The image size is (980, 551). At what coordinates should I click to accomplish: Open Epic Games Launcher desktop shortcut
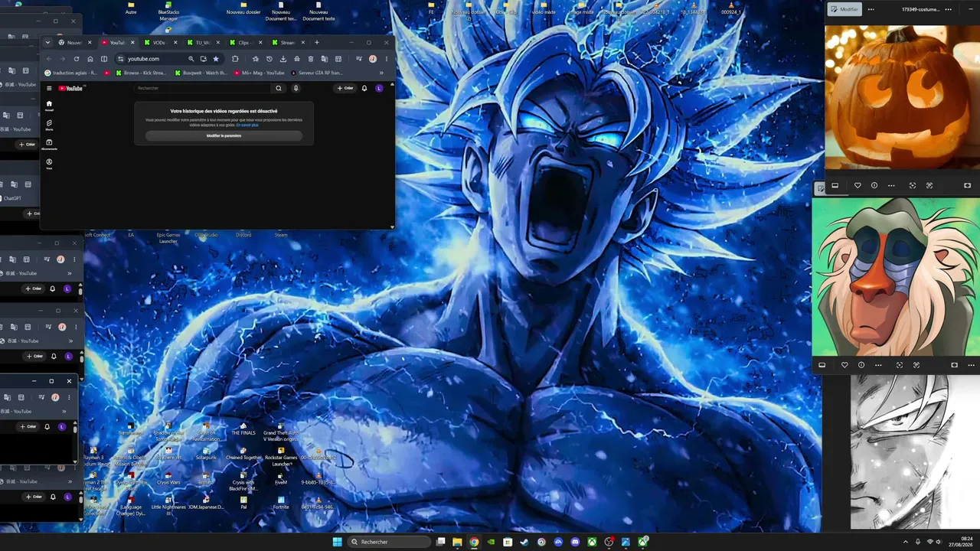[168, 236]
